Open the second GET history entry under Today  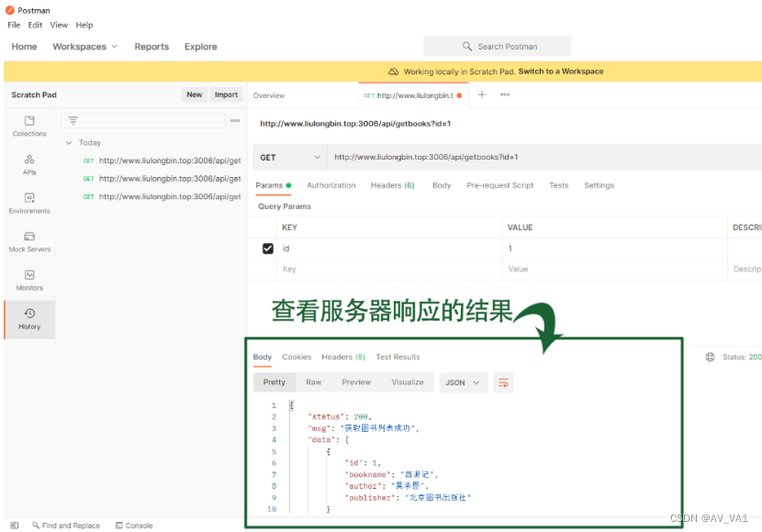pyautogui.click(x=162, y=179)
